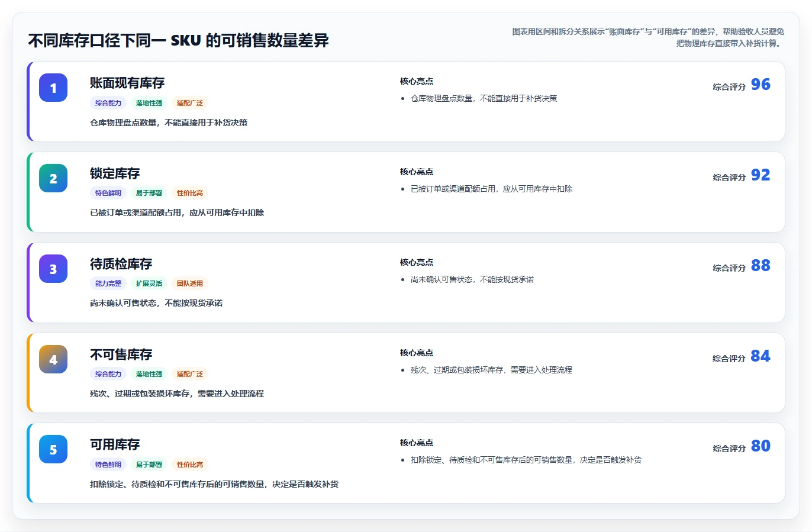Click the page title 不同库存口径下同一 SKU 的可销售数量差异
812x532 pixels.
click(178, 41)
